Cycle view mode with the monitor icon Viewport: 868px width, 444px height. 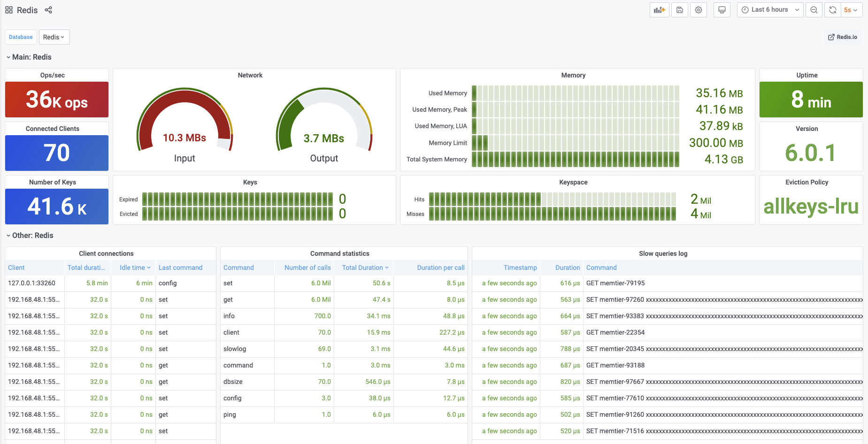722,10
